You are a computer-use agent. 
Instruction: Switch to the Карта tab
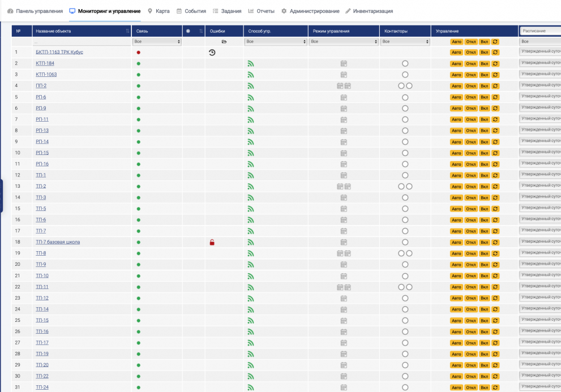(x=159, y=11)
